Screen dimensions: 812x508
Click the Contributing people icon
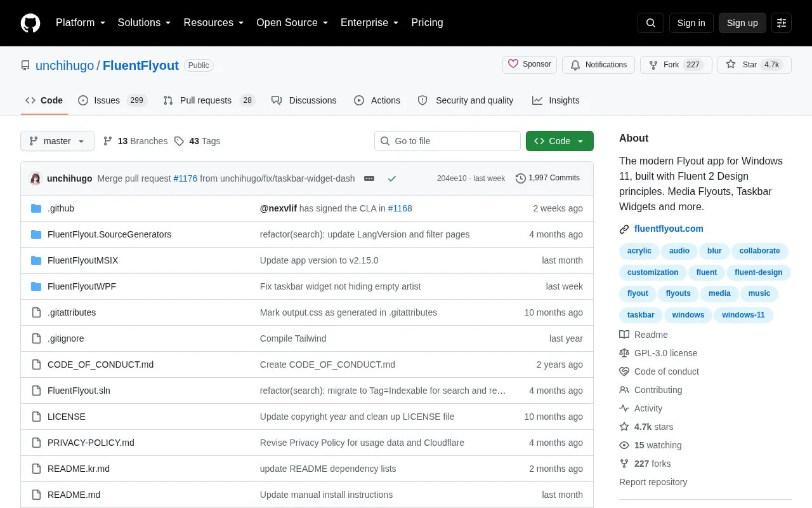click(624, 390)
